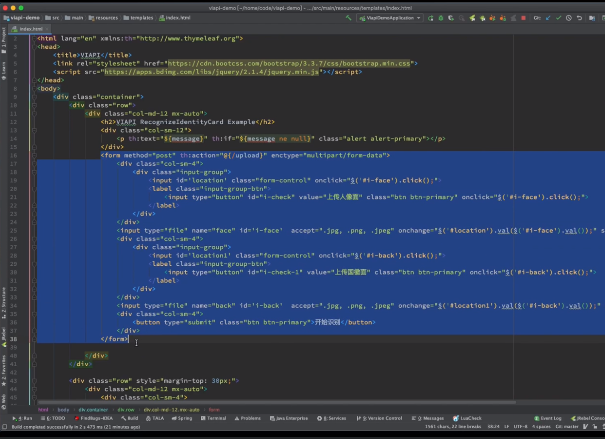
Task: Click resources folder in navigation bar
Action: (103, 18)
